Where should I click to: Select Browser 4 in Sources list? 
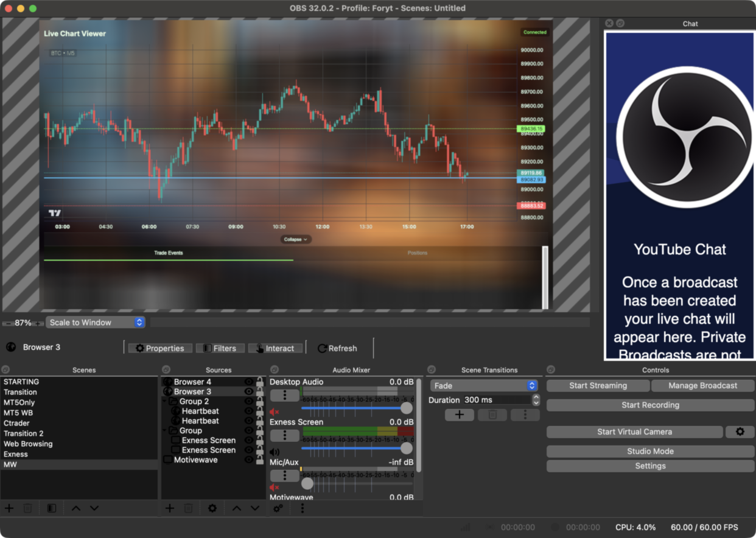[192, 382]
